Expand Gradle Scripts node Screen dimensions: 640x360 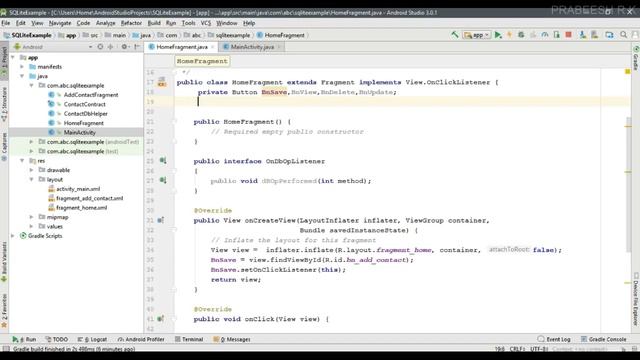click(x=13, y=236)
